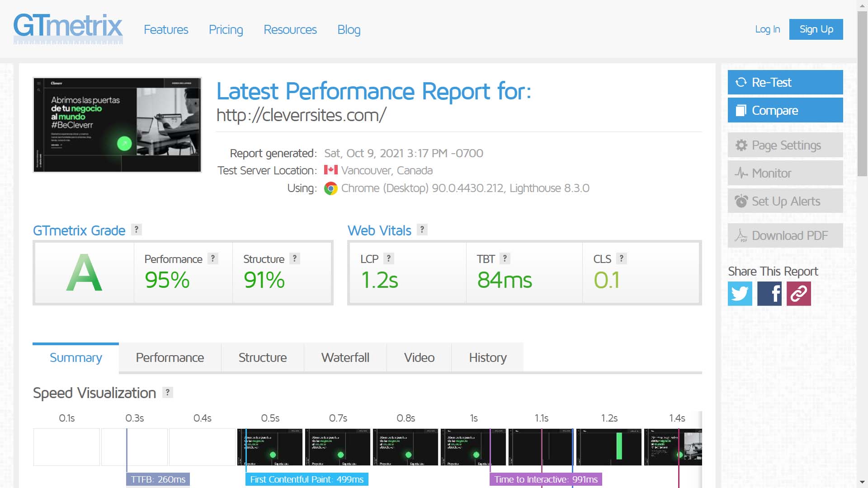Click the First Contentful Paint marker label

tap(307, 479)
